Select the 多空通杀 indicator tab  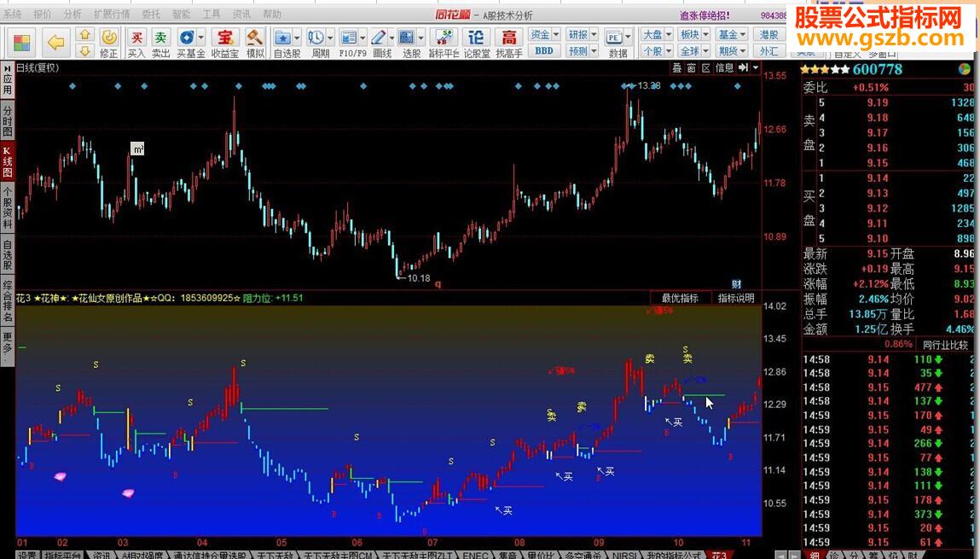583,555
